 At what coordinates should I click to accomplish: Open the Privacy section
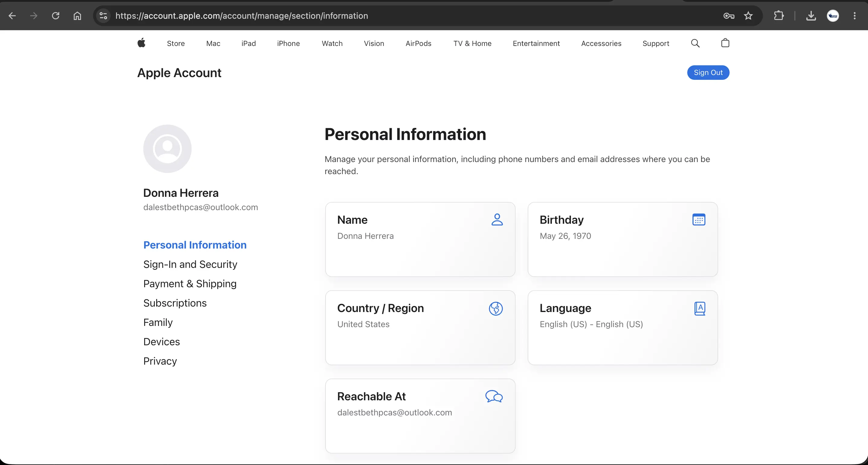(160, 361)
